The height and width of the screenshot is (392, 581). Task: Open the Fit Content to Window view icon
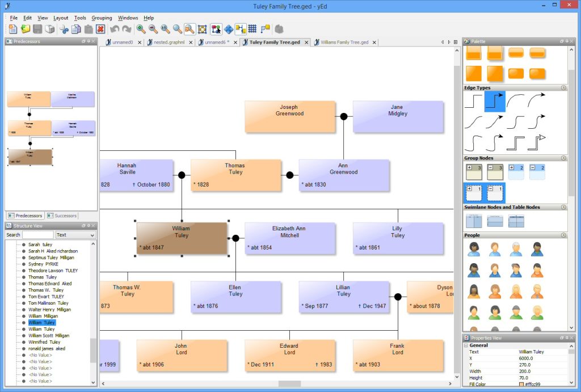click(188, 29)
